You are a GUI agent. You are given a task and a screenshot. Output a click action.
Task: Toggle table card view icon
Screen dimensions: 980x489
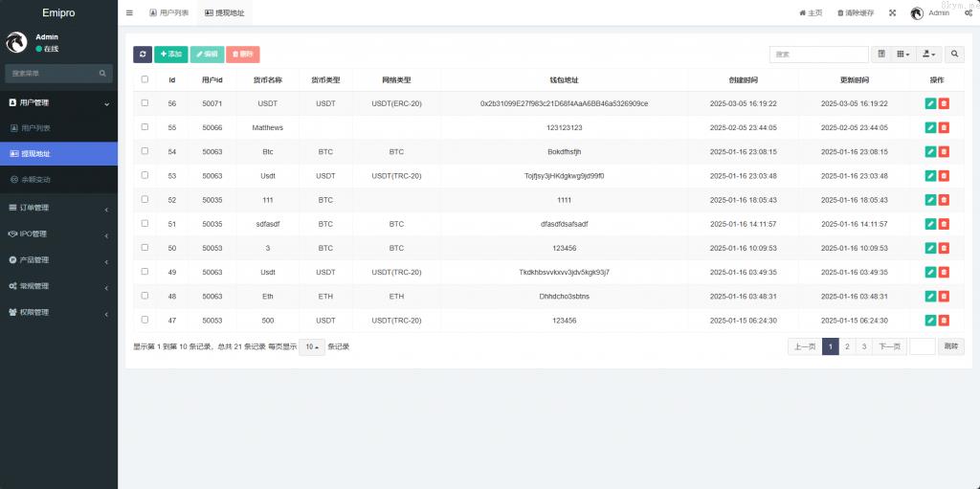point(881,55)
